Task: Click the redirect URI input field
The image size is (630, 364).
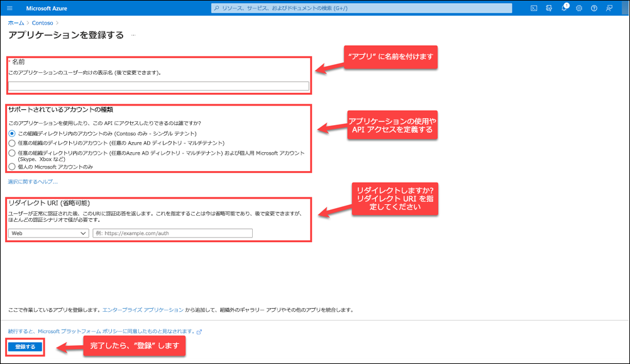Action: 173,233
